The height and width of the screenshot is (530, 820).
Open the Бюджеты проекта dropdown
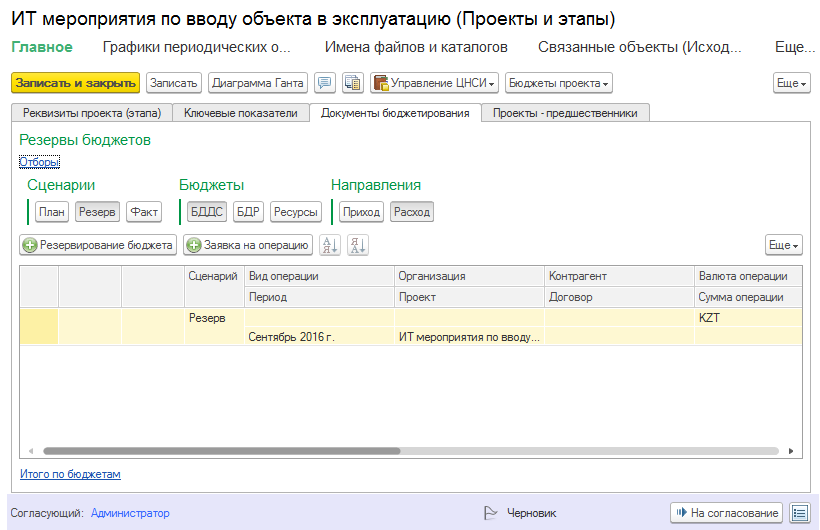559,83
